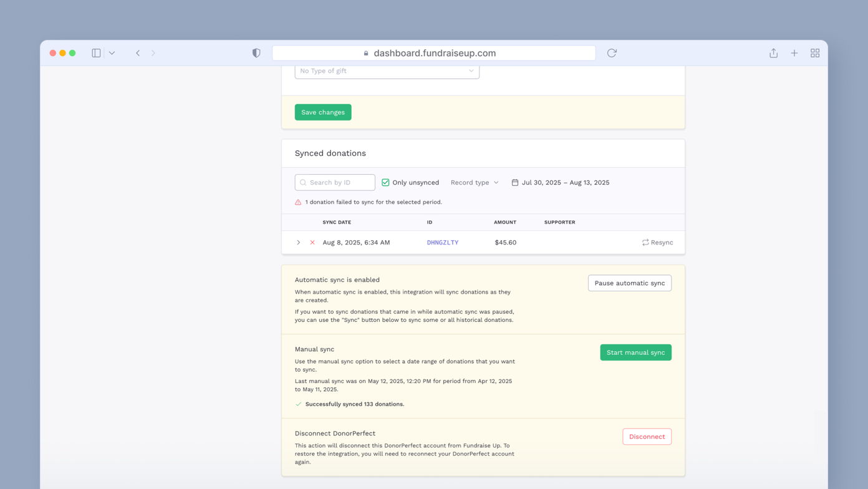Open the sidebar chevron dropdown in Safari toolbar

point(112,53)
